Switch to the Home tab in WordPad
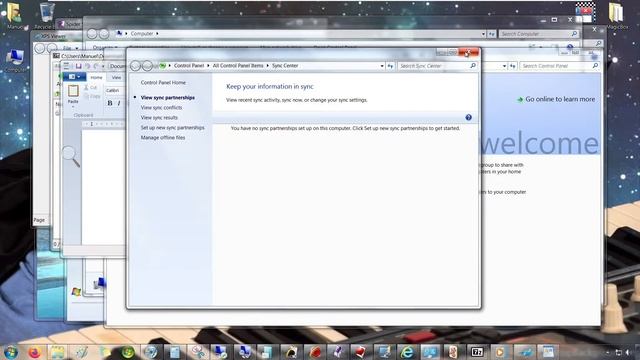Image resolution: width=640 pixels, height=360 pixels. [96, 77]
